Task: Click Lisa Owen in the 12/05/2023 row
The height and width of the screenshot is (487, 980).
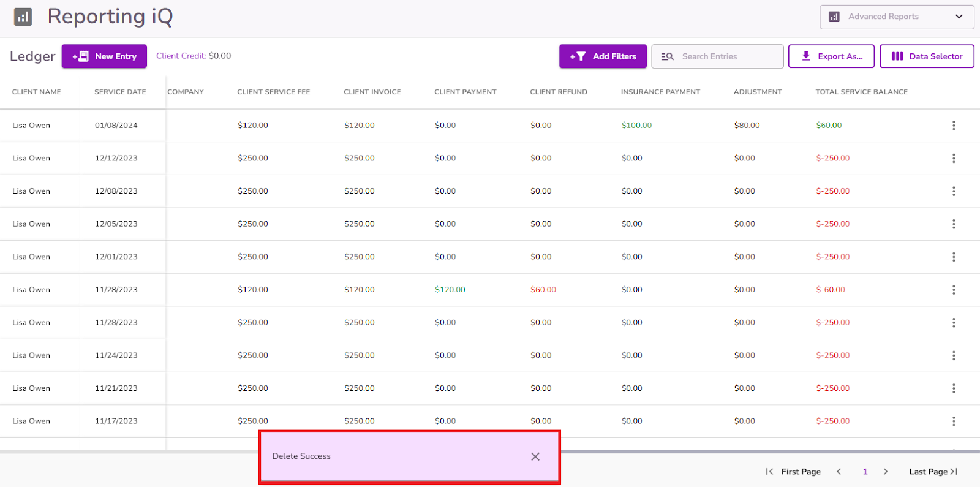Action: pos(31,224)
